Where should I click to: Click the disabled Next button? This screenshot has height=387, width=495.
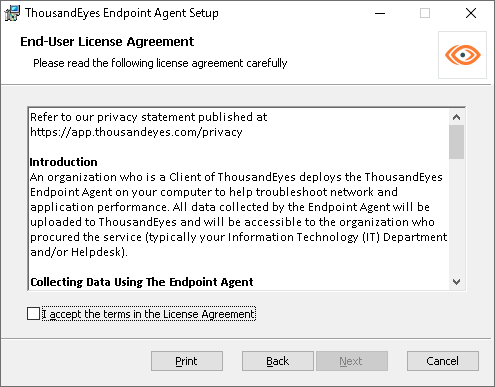352,361
